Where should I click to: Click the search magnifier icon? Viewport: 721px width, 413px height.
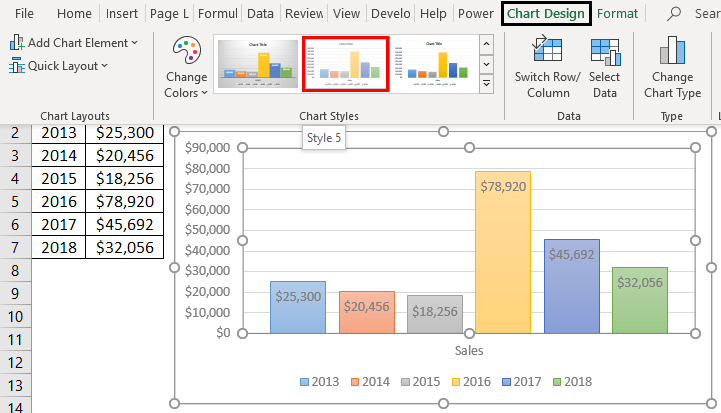coord(675,14)
